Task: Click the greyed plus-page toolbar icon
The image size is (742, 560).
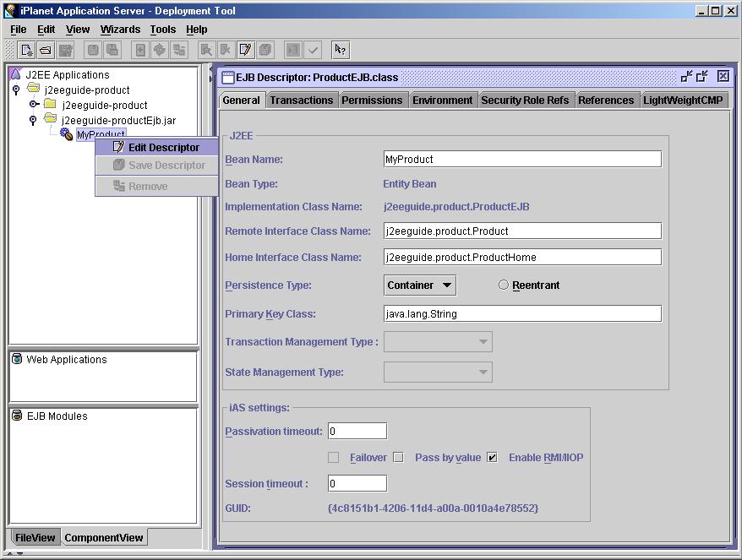Action: tap(140, 50)
